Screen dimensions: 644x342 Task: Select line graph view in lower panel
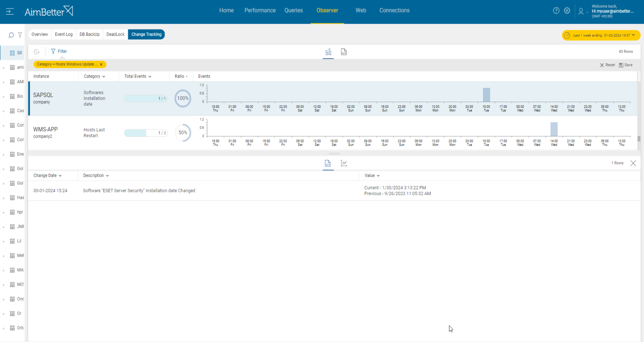tap(344, 163)
